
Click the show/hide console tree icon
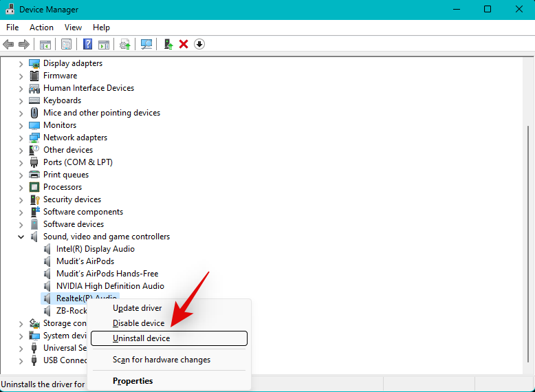click(45, 44)
